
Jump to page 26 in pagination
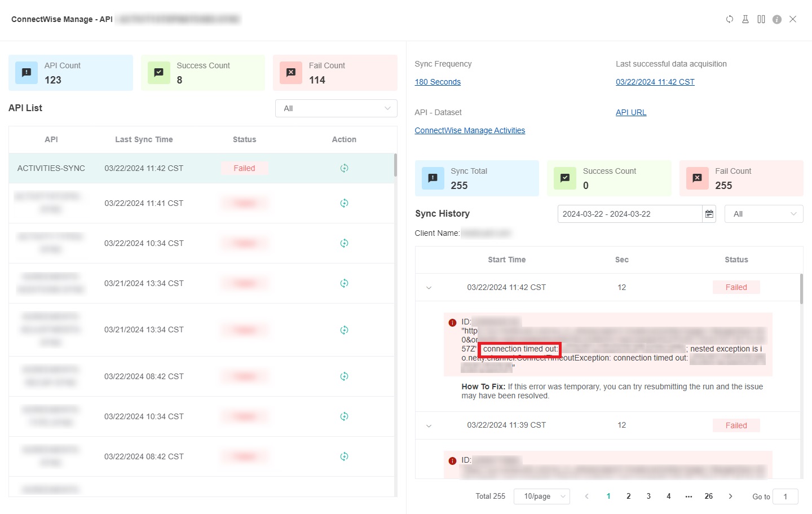[x=709, y=497]
